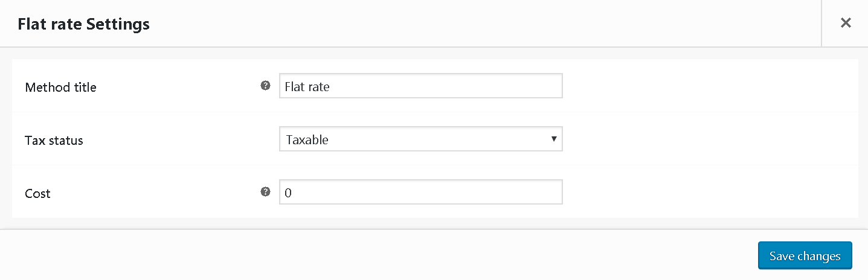
Task: Dismiss the settings modal with the X
Action: pyautogui.click(x=846, y=23)
